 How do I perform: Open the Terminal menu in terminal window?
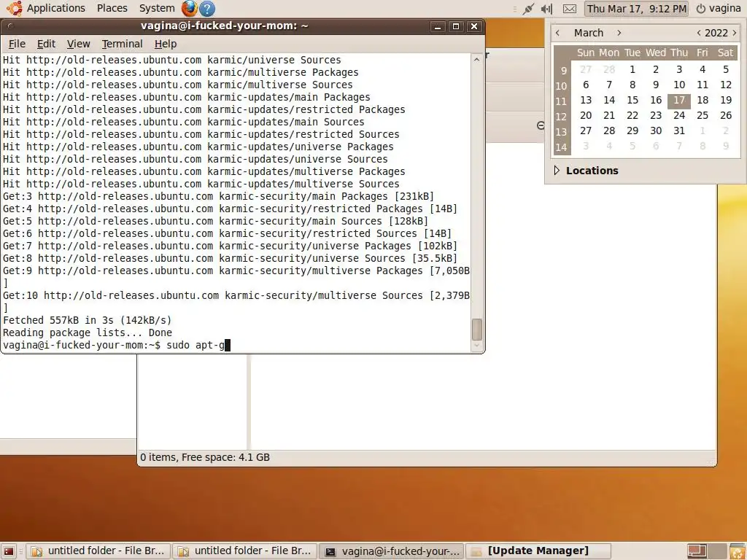point(122,44)
